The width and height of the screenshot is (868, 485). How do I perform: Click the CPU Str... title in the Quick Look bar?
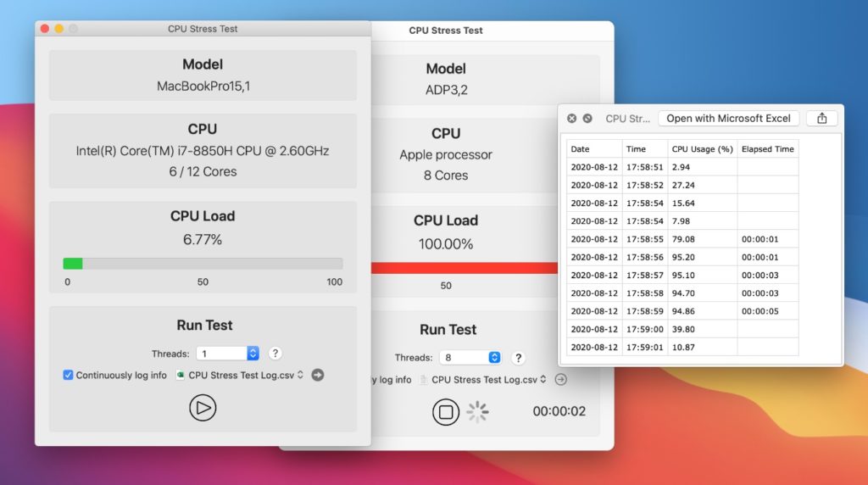click(628, 119)
